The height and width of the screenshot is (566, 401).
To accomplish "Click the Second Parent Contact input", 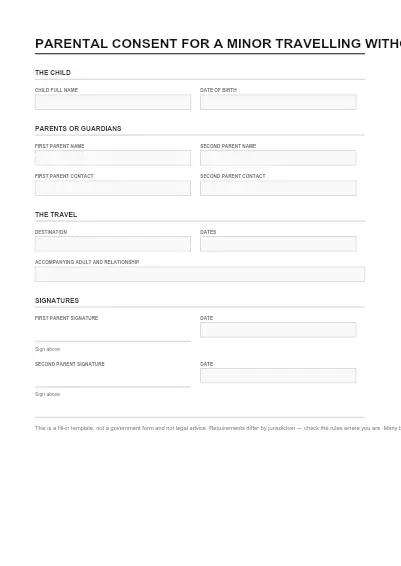I will coord(278,188).
